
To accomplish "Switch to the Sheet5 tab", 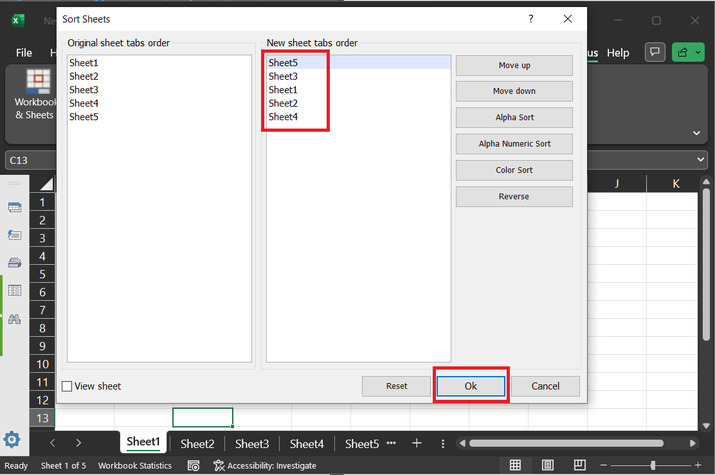I will pyautogui.click(x=362, y=444).
